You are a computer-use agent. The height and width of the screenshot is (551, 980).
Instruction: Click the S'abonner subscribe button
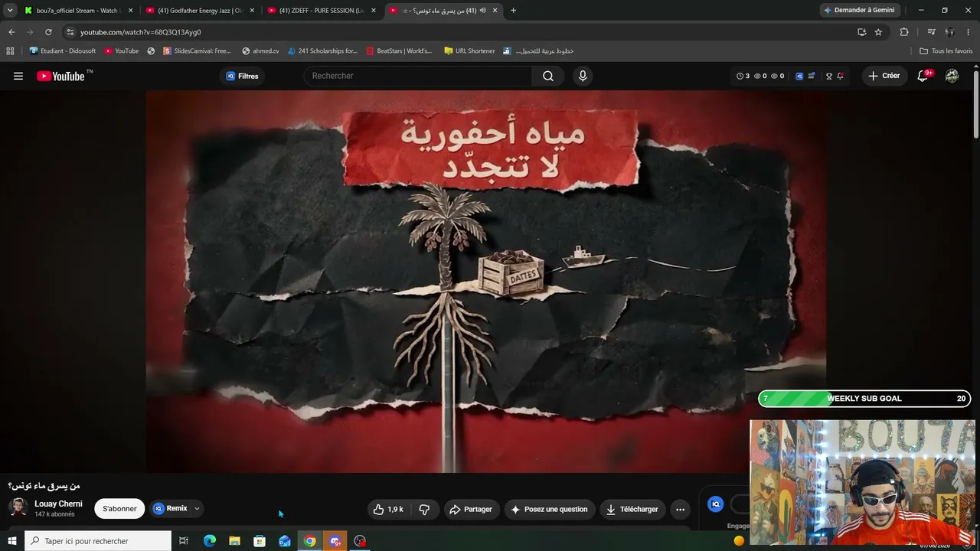[119, 509]
